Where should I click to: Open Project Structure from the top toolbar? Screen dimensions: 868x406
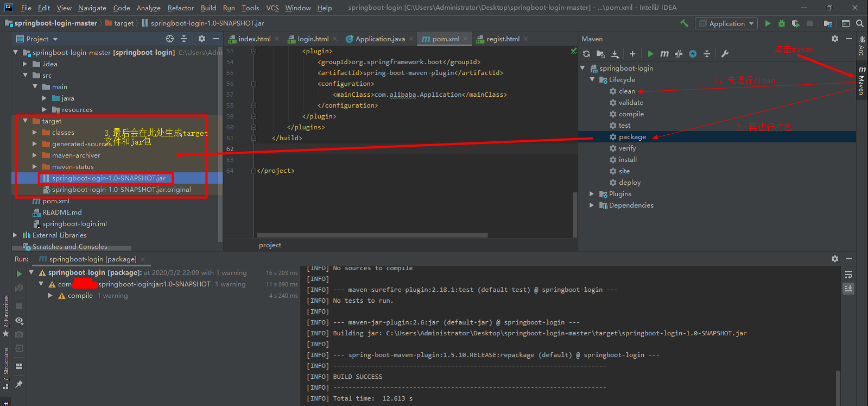tap(828, 23)
